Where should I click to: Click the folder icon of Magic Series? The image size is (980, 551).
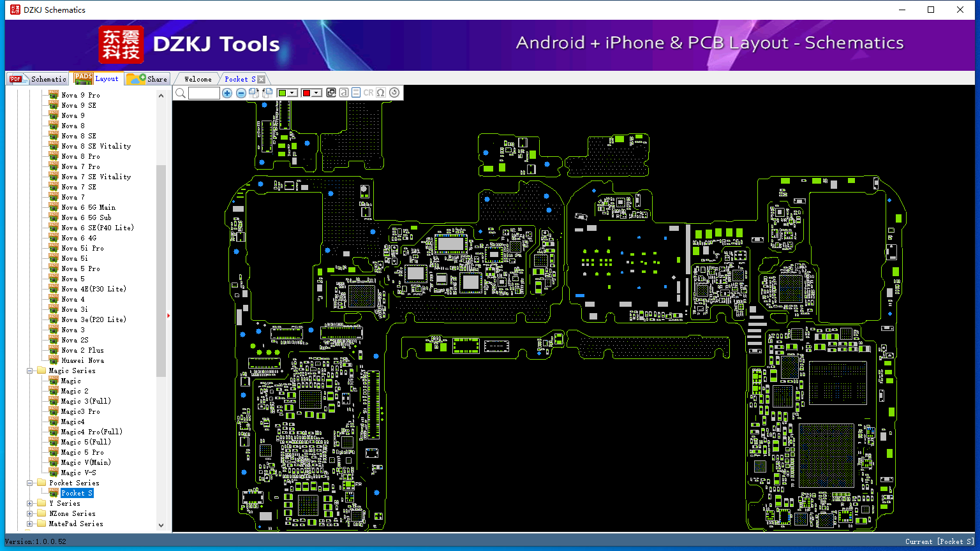click(41, 371)
